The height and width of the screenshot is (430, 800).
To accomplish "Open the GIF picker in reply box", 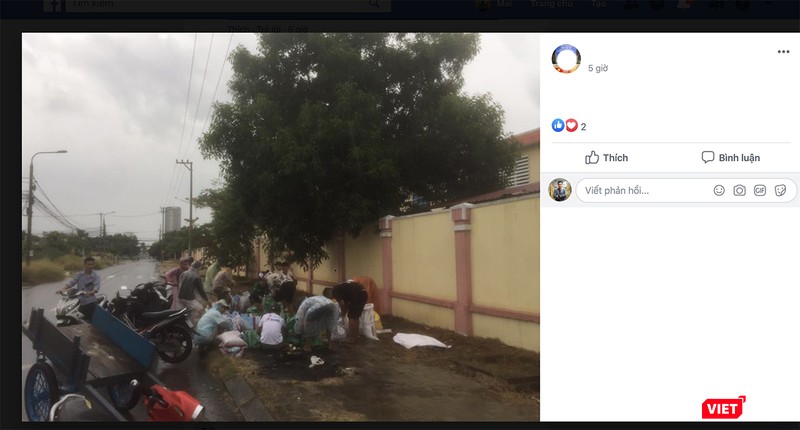I will pos(760,190).
